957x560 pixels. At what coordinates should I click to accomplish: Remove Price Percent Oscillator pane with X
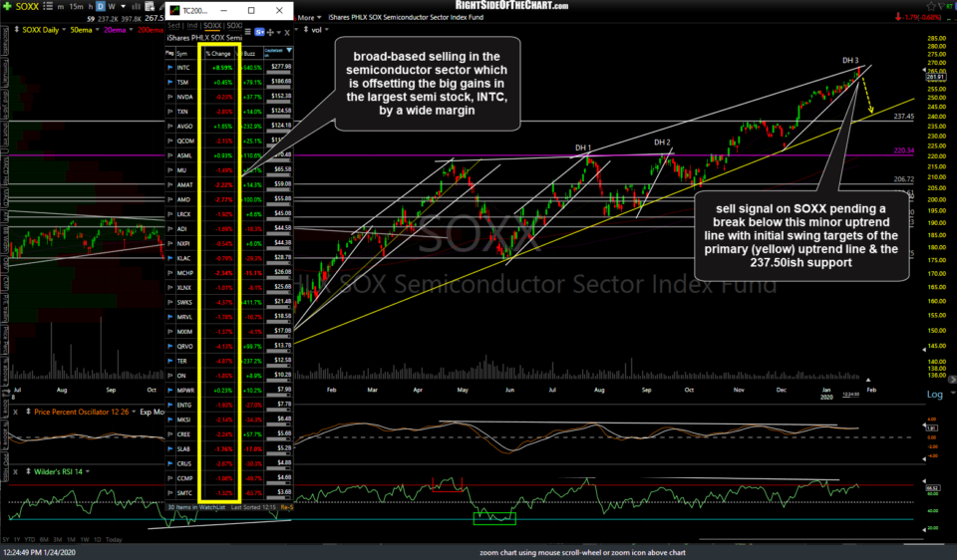(15, 412)
